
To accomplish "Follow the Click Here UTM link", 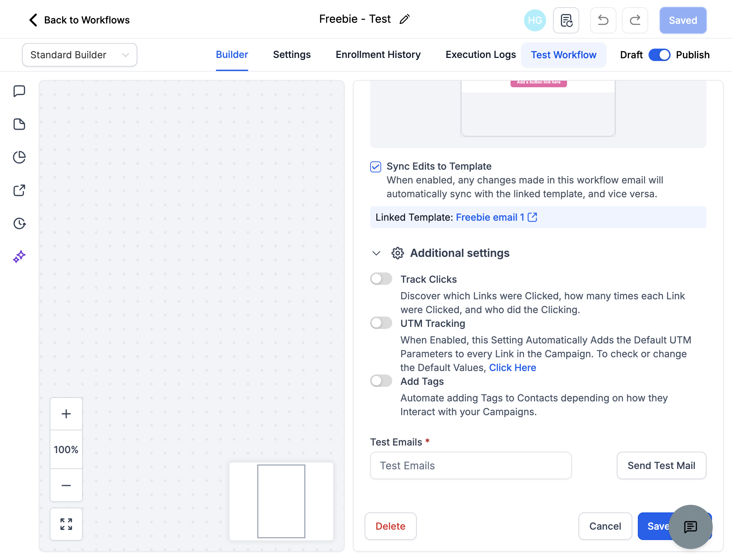I will coord(513,368).
